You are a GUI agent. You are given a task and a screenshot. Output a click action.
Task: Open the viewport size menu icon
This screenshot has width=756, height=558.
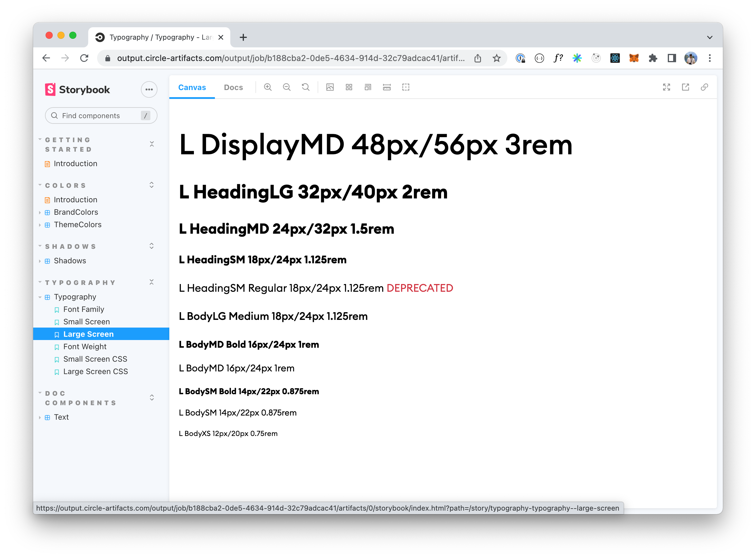point(368,87)
